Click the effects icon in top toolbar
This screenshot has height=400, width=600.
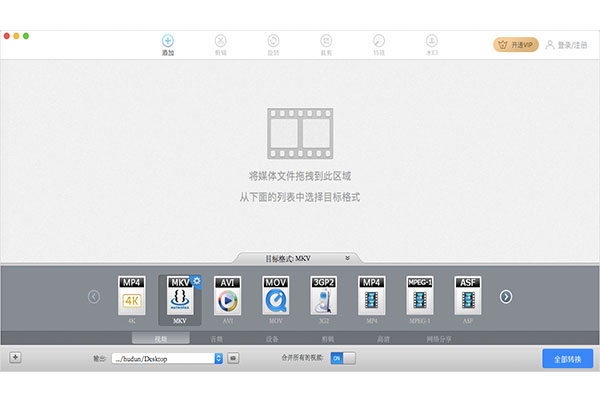tap(379, 42)
